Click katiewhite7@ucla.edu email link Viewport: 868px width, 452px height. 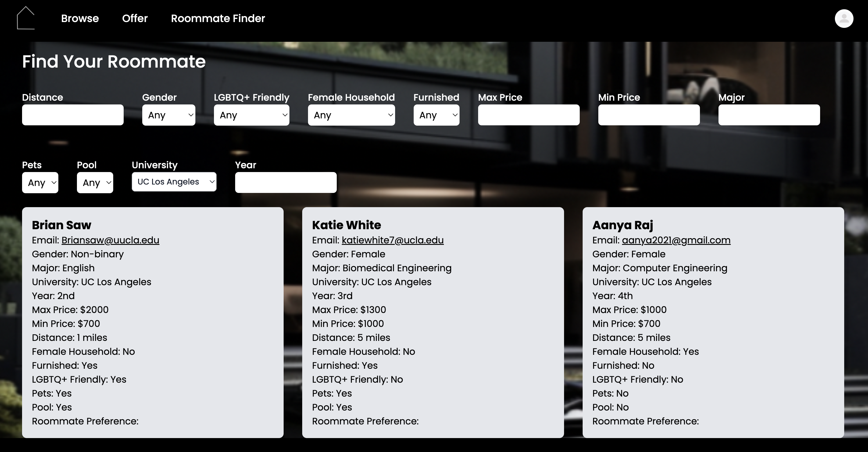[392, 240]
